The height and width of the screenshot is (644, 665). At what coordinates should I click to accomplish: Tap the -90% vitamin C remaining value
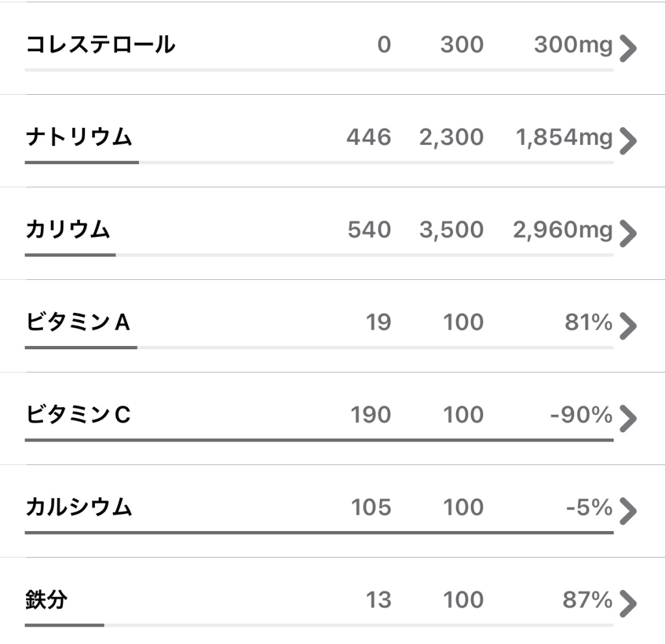[x=581, y=415]
